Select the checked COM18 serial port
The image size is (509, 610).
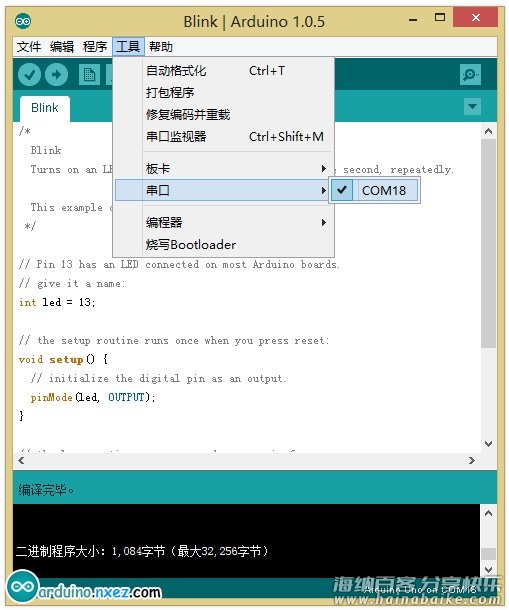point(375,190)
